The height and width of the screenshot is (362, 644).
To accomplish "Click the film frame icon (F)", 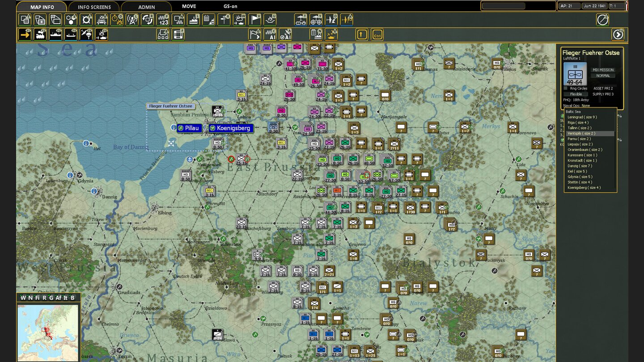I will [178, 34].
